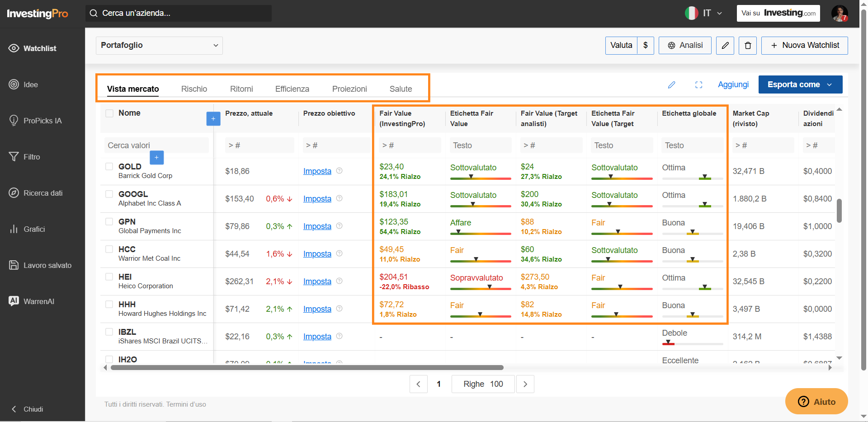Screen dimensions: 868x422
Task: Click the Imposta link for GPN
Action: (x=317, y=226)
